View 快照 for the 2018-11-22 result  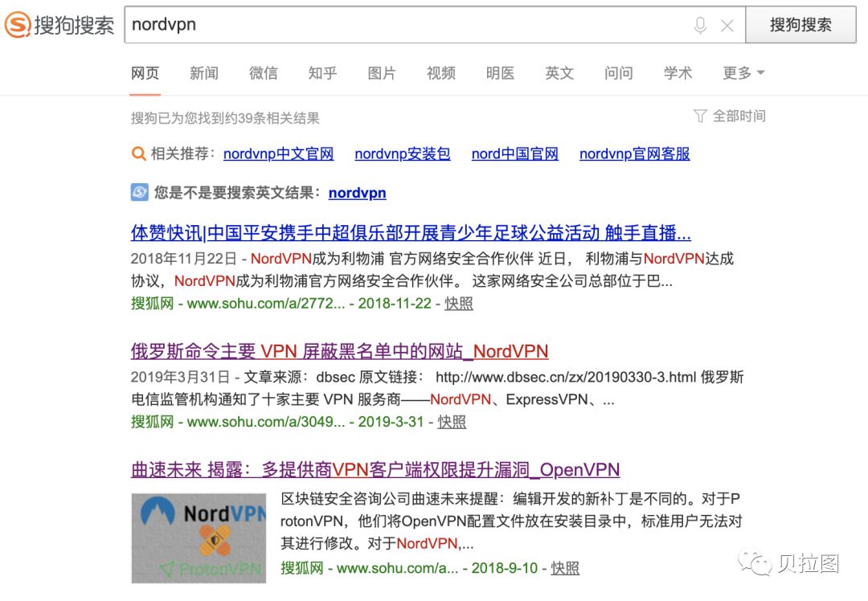[x=459, y=304]
